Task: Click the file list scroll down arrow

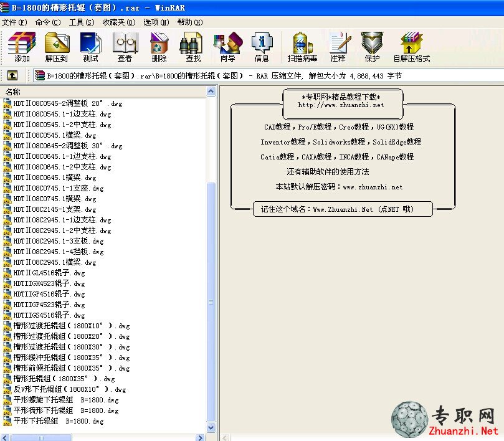Action: coord(211,428)
